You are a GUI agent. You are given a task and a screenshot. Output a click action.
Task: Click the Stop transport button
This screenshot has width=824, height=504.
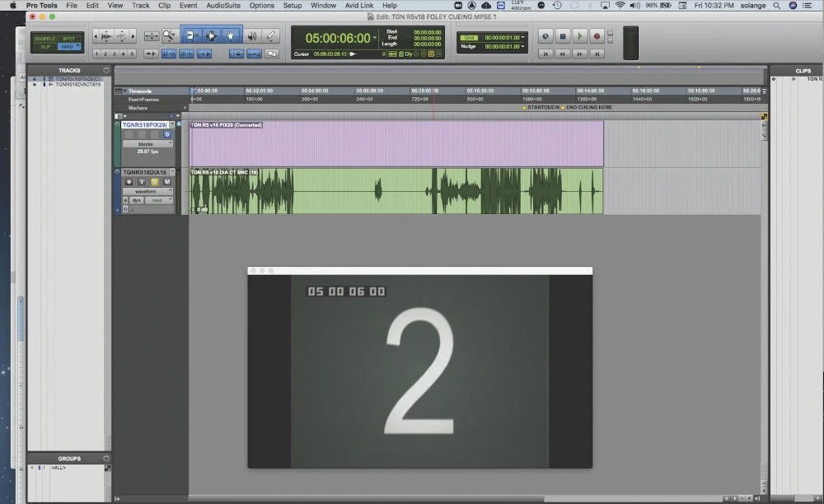(x=563, y=36)
